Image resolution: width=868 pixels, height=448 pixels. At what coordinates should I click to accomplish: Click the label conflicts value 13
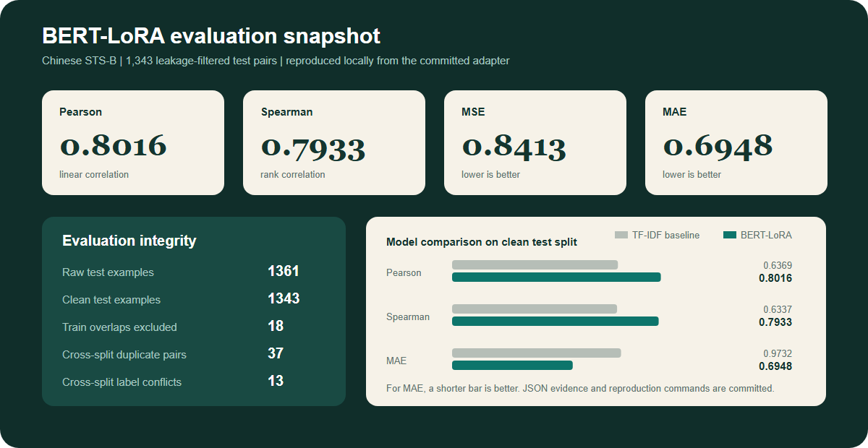276,381
